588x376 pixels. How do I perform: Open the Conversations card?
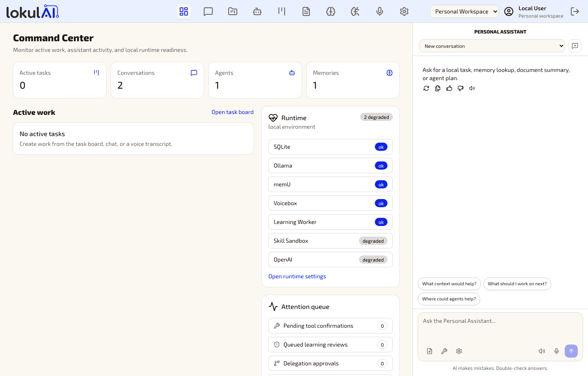point(157,80)
